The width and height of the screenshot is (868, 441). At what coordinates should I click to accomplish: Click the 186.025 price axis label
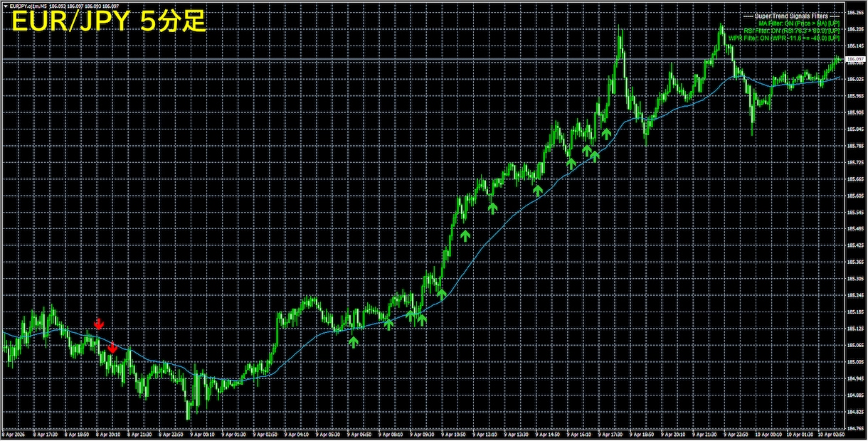pos(855,80)
